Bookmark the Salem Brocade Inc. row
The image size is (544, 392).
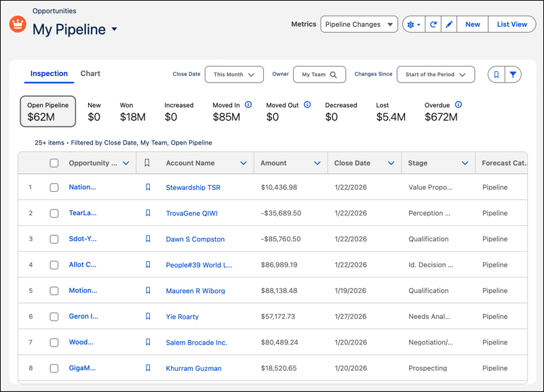[148, 342]
